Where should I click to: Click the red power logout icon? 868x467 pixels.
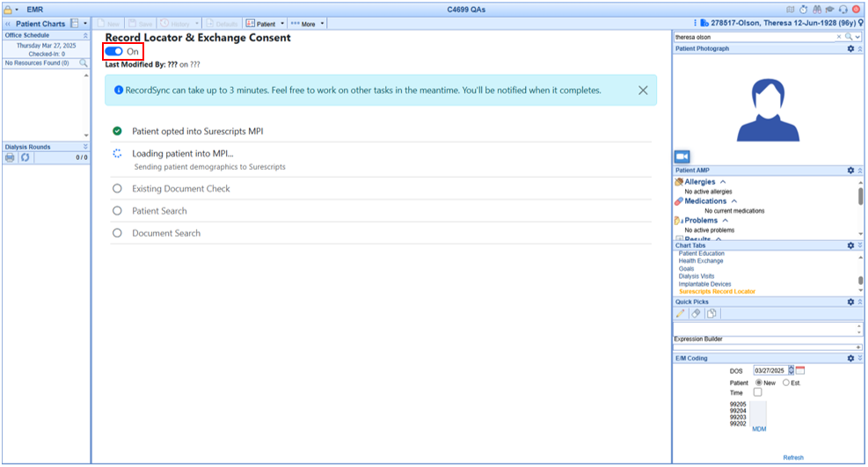click(x=856, y=10)
